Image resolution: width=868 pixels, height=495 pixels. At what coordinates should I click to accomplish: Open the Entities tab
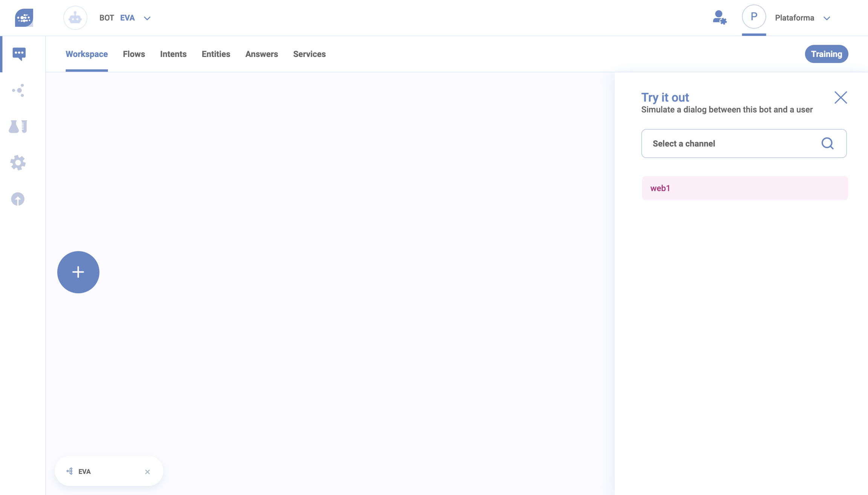215,54
